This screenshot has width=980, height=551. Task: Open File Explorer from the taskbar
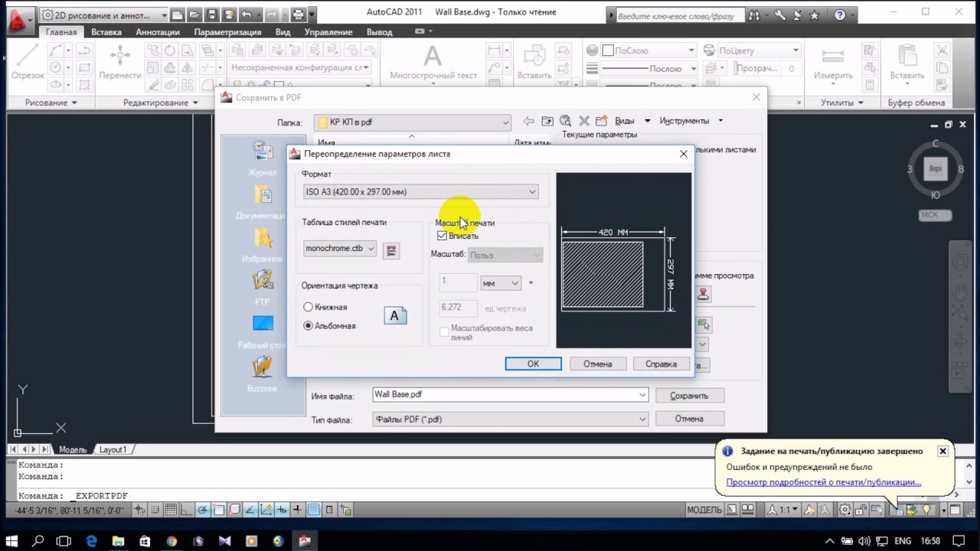118,541
